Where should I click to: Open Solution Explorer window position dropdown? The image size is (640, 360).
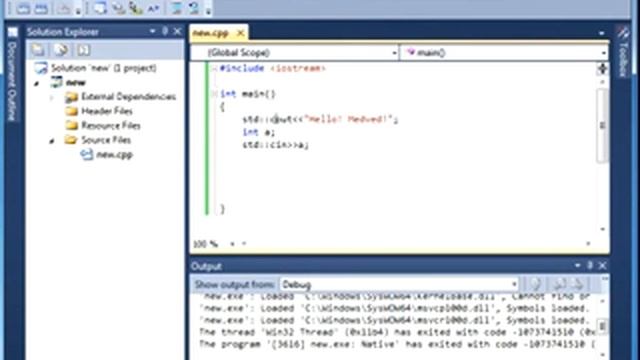pos(152,31)
